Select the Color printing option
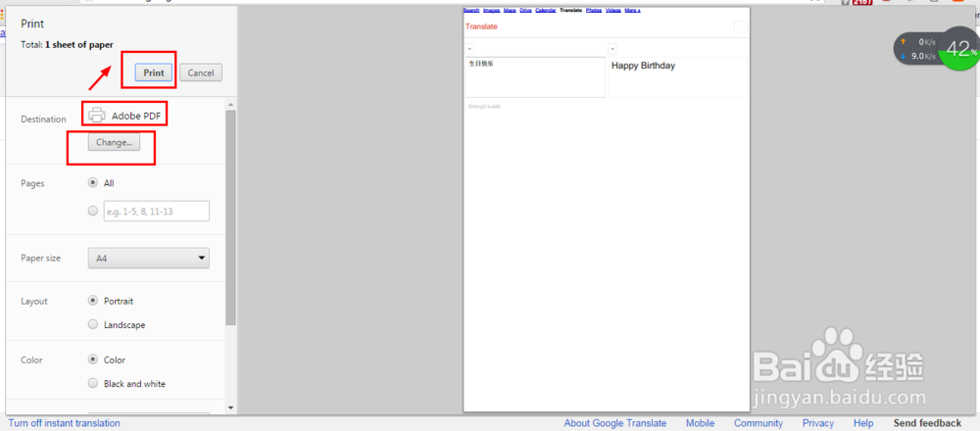The height and width of the screenshot is (431, 980). coord(93,359)
